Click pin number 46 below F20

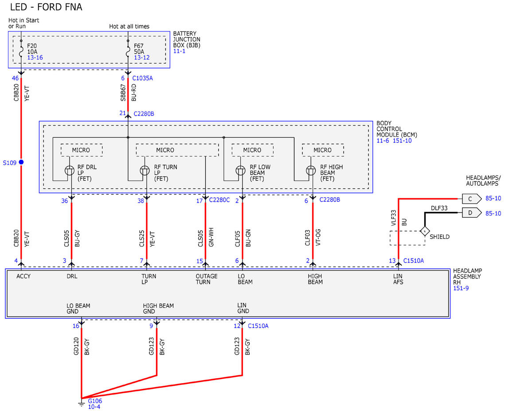coord(15,78)
